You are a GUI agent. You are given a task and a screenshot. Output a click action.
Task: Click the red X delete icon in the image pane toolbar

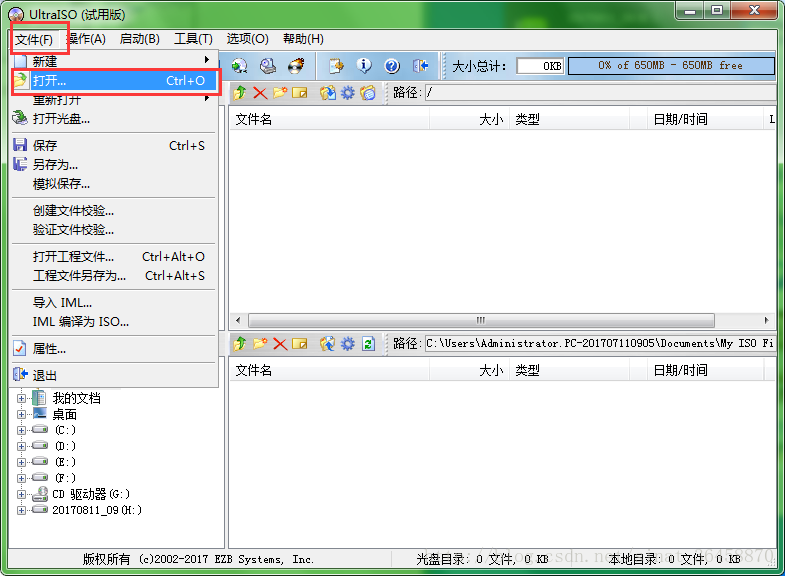pyautogui.click(x=260, y=93)
